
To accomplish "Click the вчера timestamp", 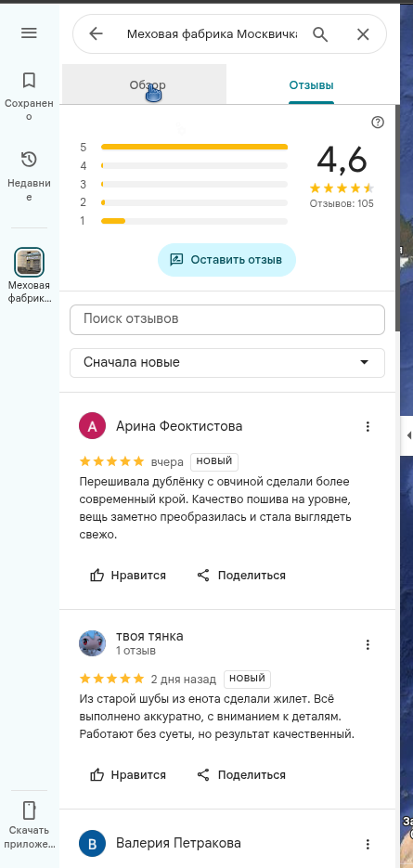I will (167, 461).
